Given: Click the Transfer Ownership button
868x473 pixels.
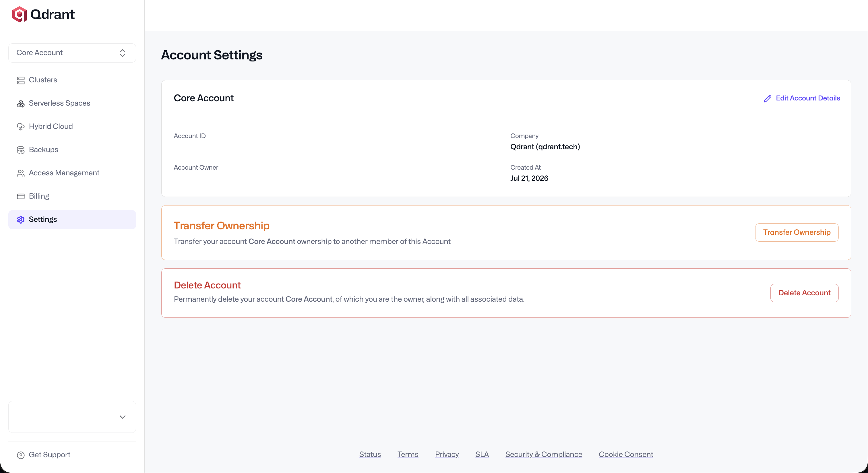Looking at the screenshot, I should [x=797, y=232].
